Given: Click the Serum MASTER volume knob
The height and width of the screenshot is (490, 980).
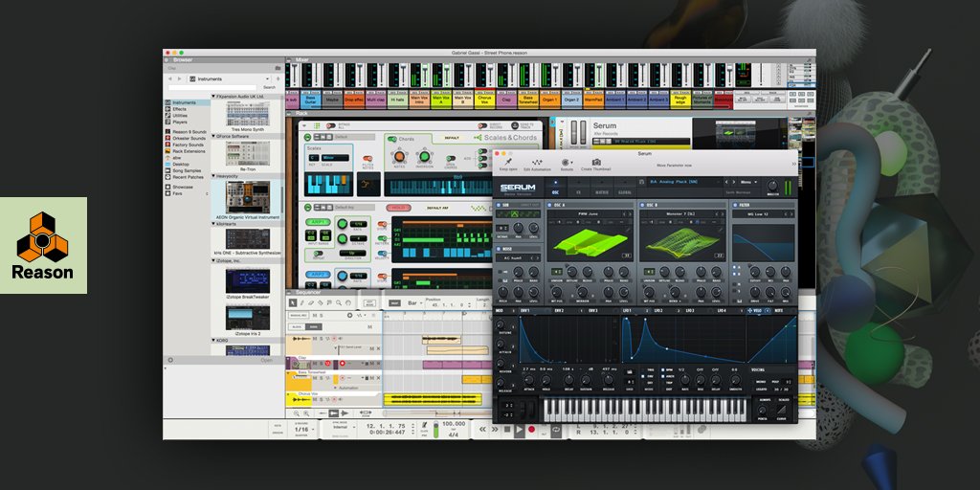Looking at the screenshot, I should pos(773,186).
